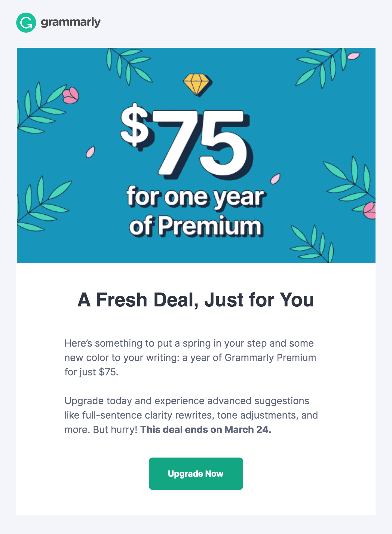Screen dimensions: 392x534
Task: Click the leafy branch left of the diamond
Action: point(128,66)
